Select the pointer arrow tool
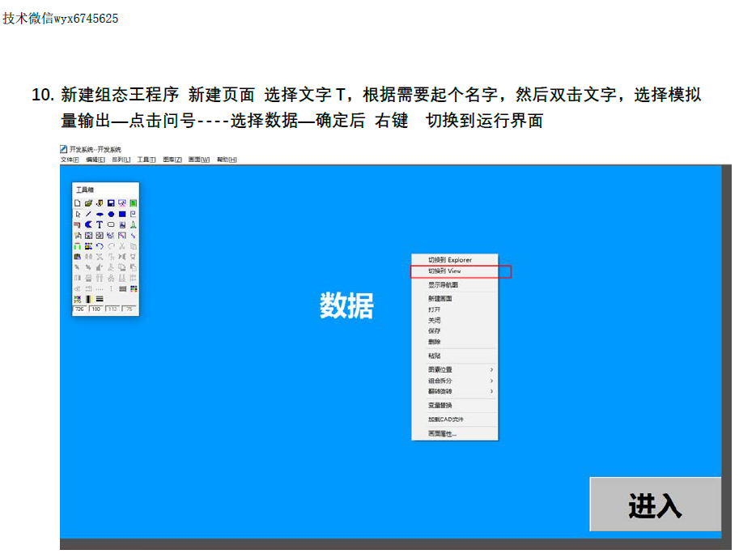756x554 pixels. [x=78, y=214]
